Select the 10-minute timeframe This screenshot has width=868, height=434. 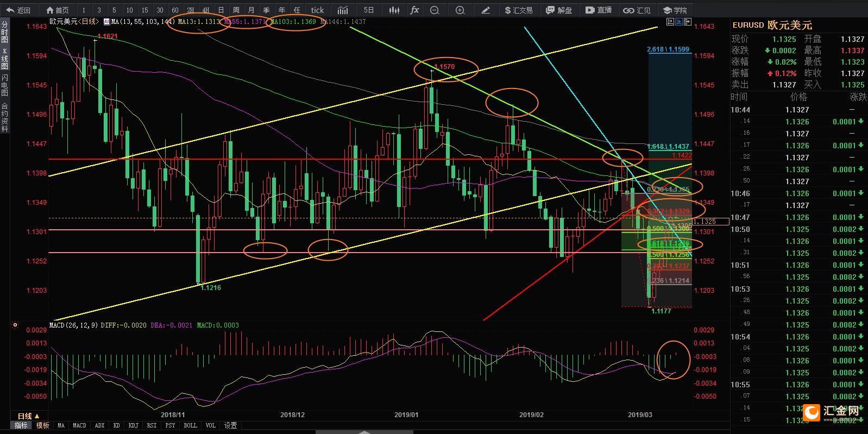click(x=129, y=10)
